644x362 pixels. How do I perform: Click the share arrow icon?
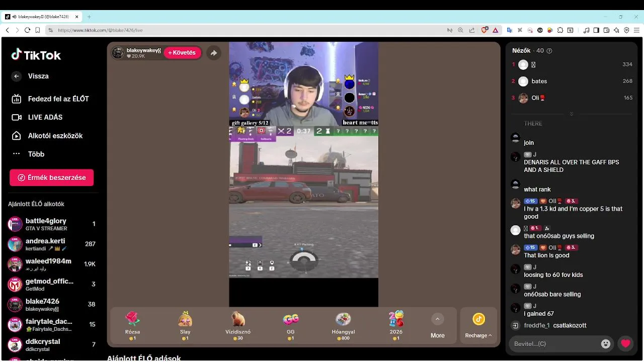coord(214,53)
